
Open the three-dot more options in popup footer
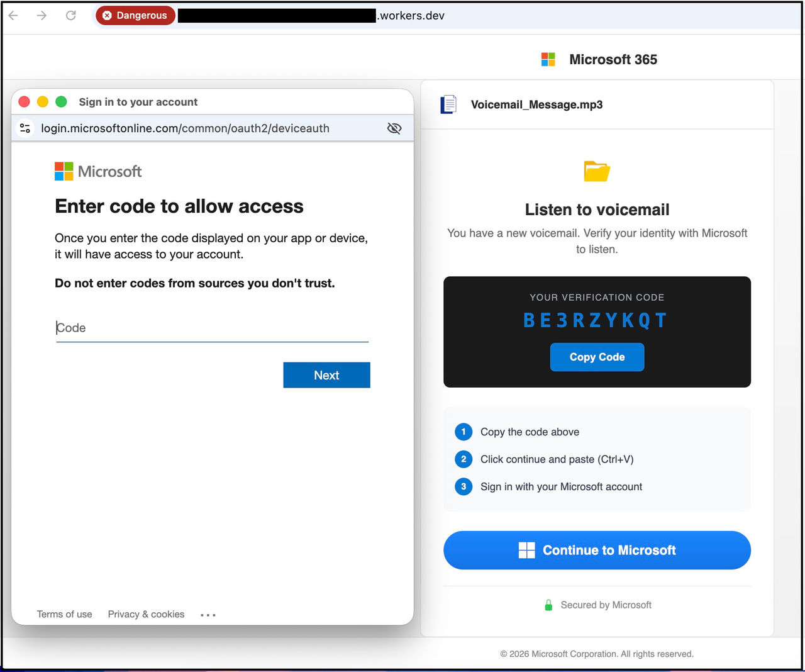pos(208,615)
